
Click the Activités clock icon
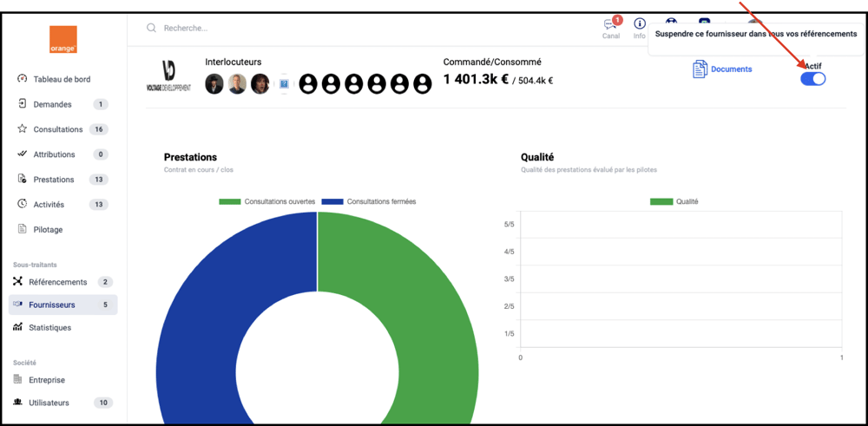tap(23, 204)
